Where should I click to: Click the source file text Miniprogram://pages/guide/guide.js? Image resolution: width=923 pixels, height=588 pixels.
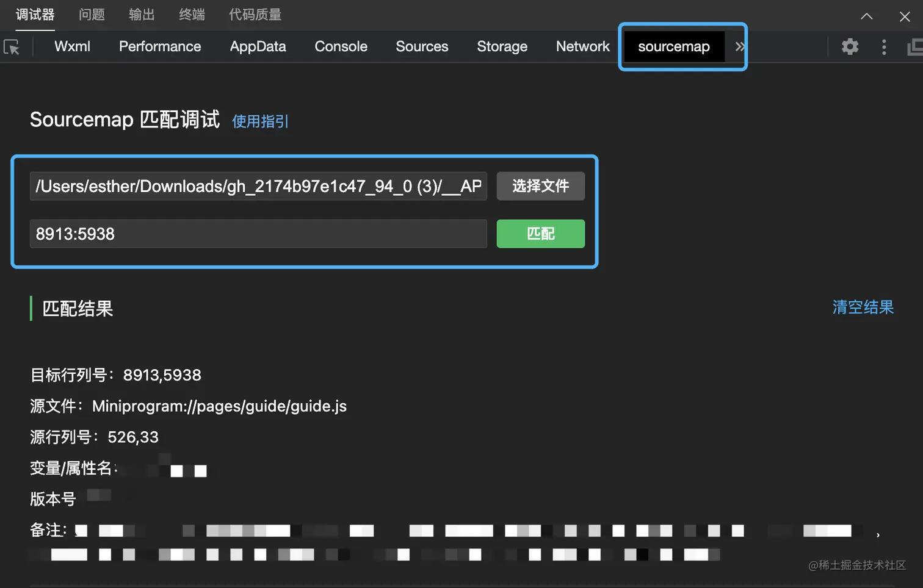[219, 406]
